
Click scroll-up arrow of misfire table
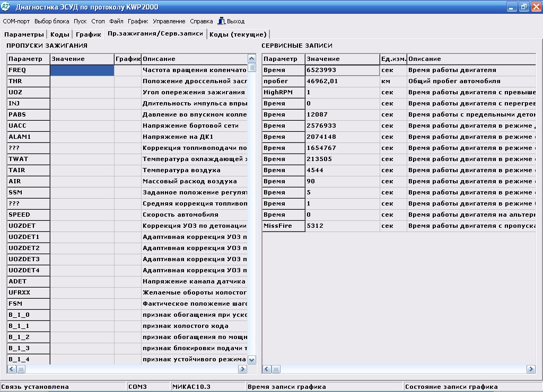click(252, 58)
